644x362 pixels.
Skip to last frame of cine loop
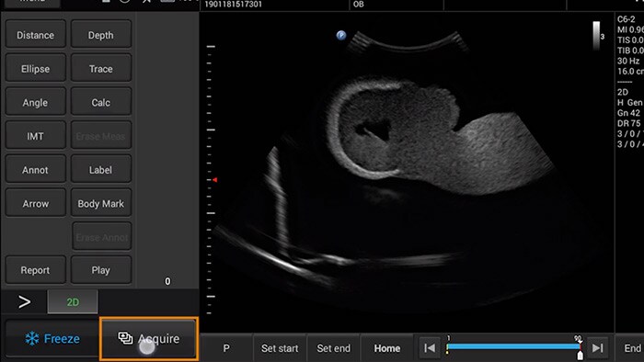598,348
